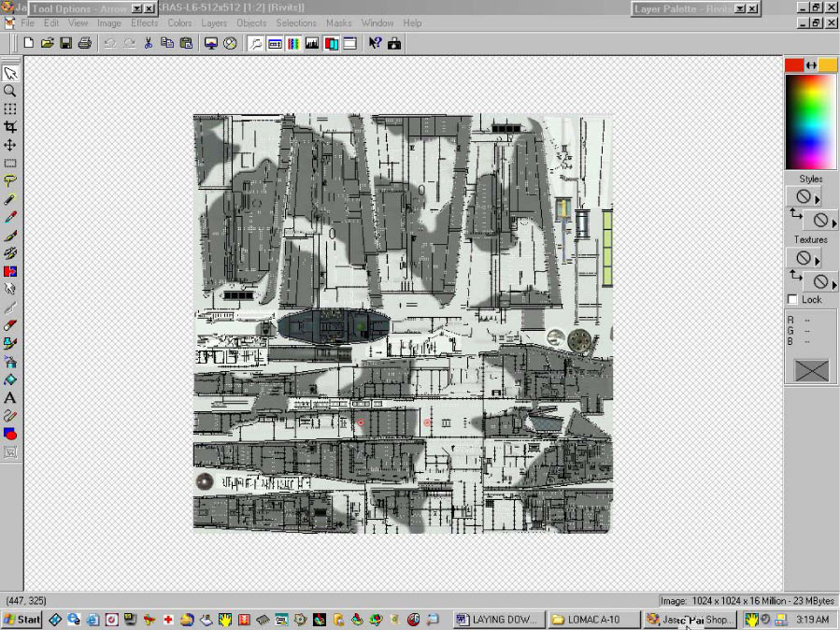Select the Arrow tool
Viewport: 840px width, 630px height.
pos(10,74)
